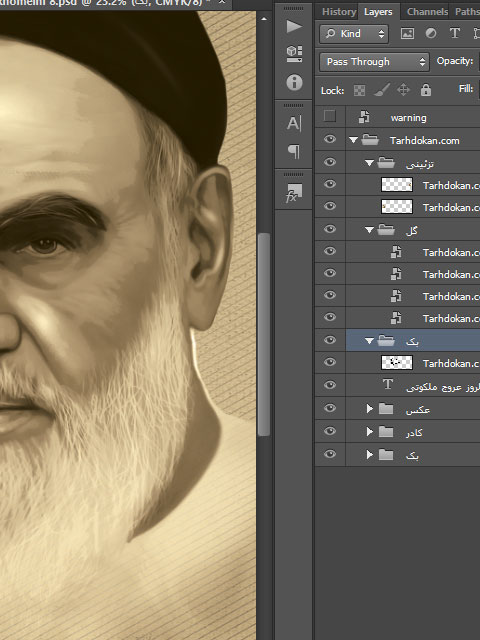Image resolution: width=480 pixels, height=640 pixels.
Task: Open the Pass Through blend mode dropdown
Action: tap(374, 62)
